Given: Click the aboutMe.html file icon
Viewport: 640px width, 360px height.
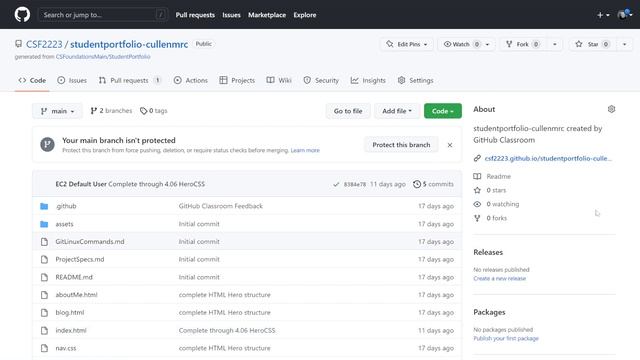Looking at the screenshot, I should click(44, 295).
